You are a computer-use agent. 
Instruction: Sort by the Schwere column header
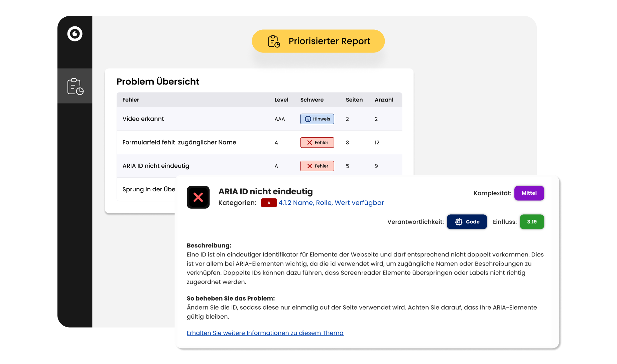pyautogui.click(x=312, y=100)
